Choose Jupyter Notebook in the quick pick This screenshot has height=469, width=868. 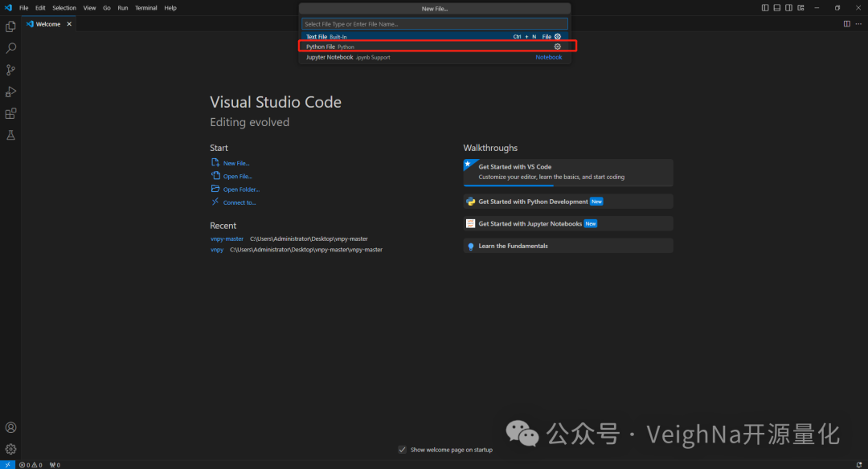coord(330,57)
